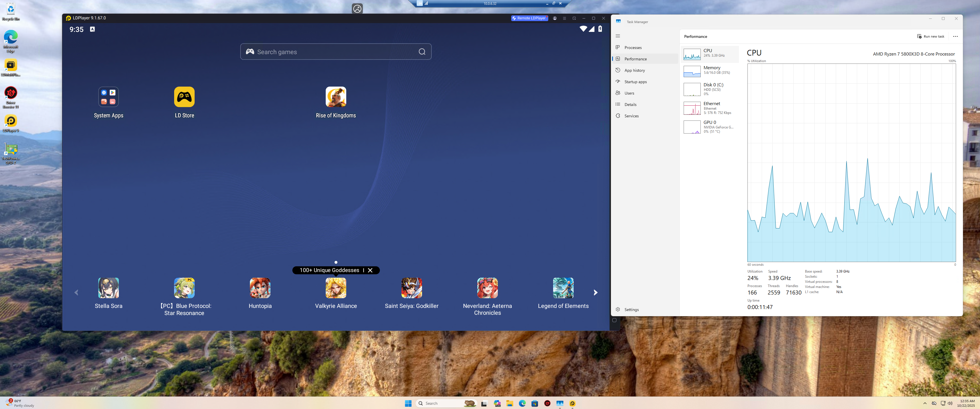Open Legend of Elements game icon
The height and width of the screenshot is (409, 980).
[x=563, y=288]
